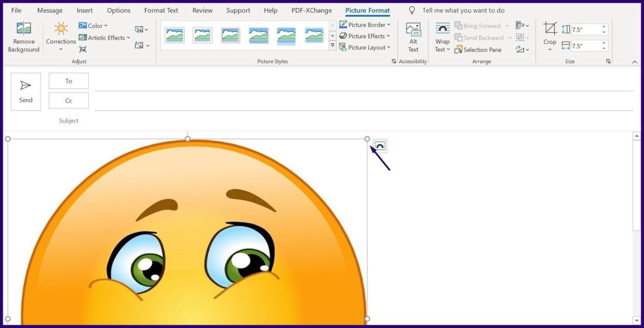Expand the Artistic Effects dropdown
Image resolution: width=644 pixels, height=328 pixels.
tap(104, 37)
